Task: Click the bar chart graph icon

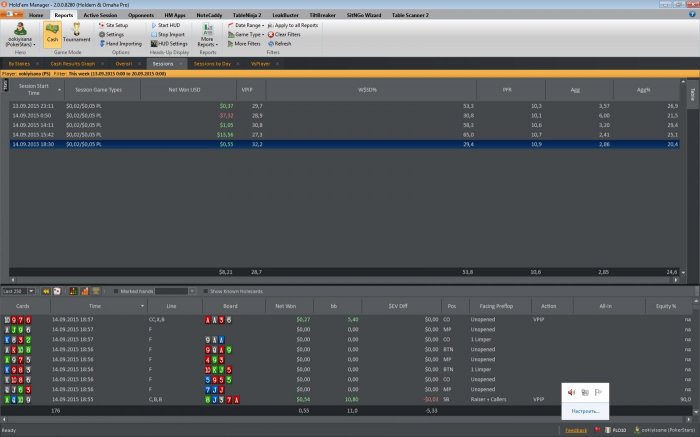Action: 73,291
